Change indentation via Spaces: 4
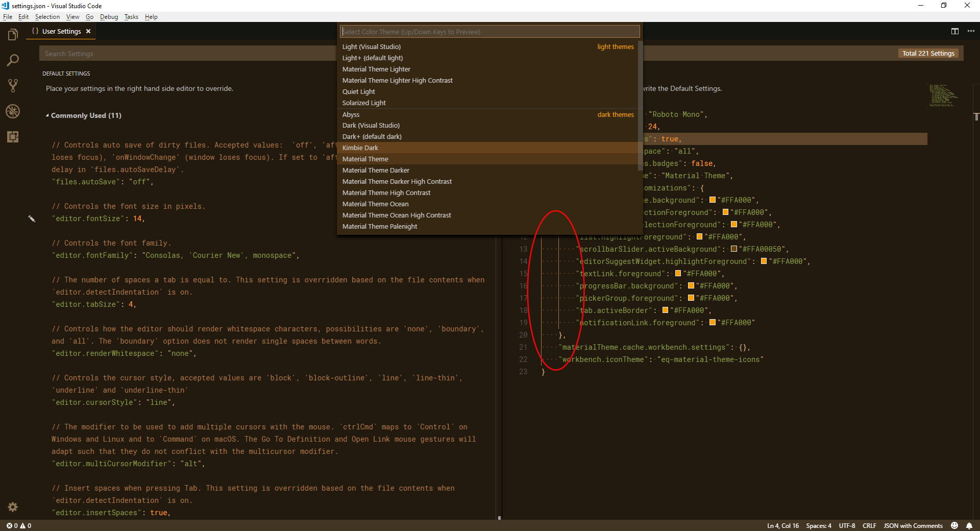The width and height of the screenshot is (980, 531). point(819,525)
